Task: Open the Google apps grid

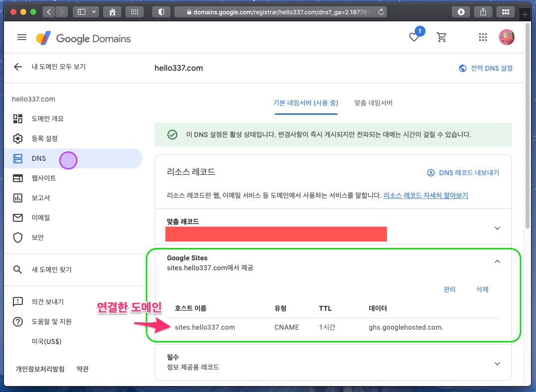Action: tap(482, 37)
